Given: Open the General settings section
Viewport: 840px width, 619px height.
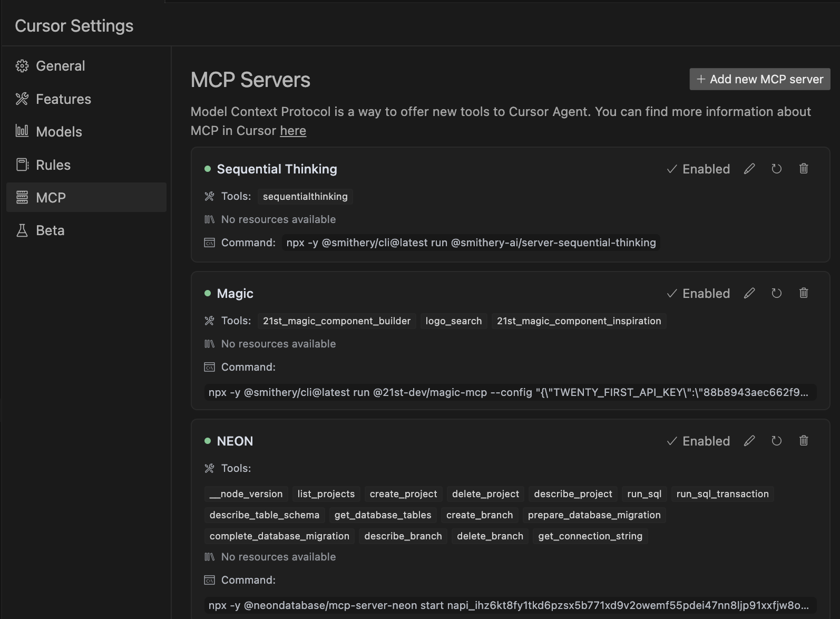Looking at the screenshot, I should point(60,66).
